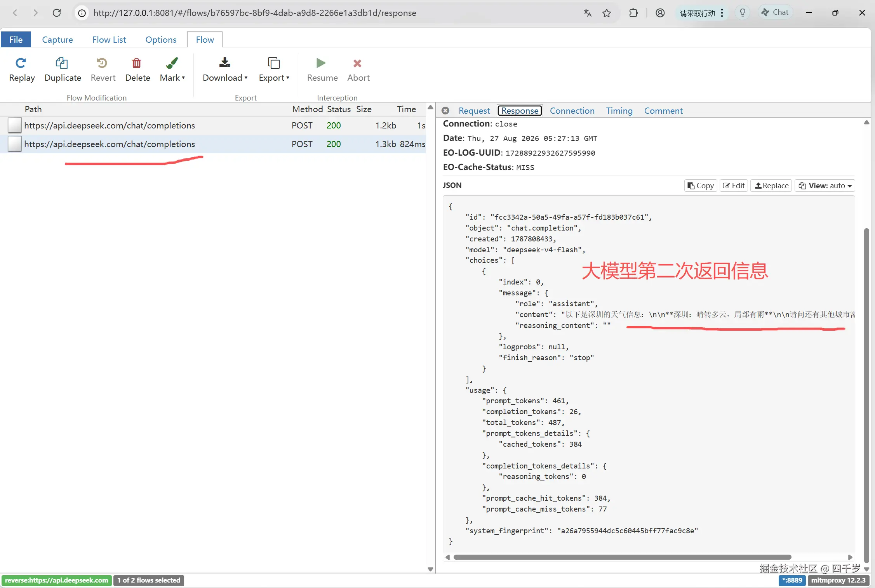Click reverse:https://api.deepseek.com status badge

pyautogui.click(x=57, y=580)
